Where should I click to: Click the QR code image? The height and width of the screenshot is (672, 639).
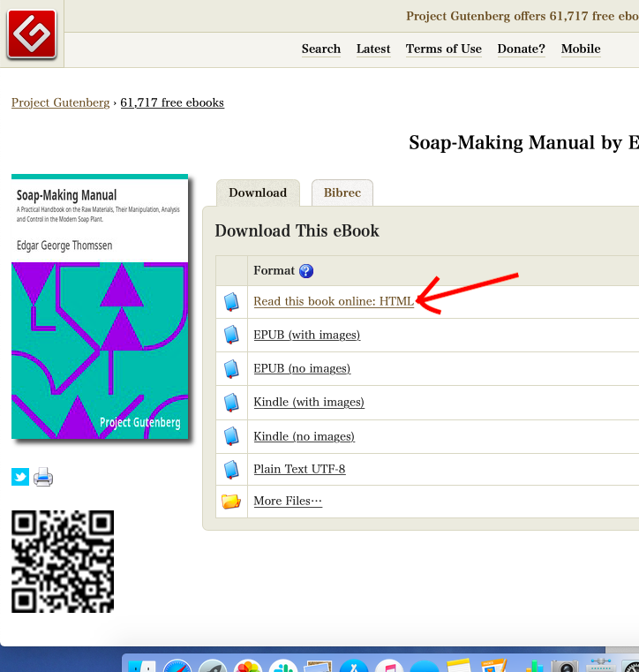[x=63, y=562]
